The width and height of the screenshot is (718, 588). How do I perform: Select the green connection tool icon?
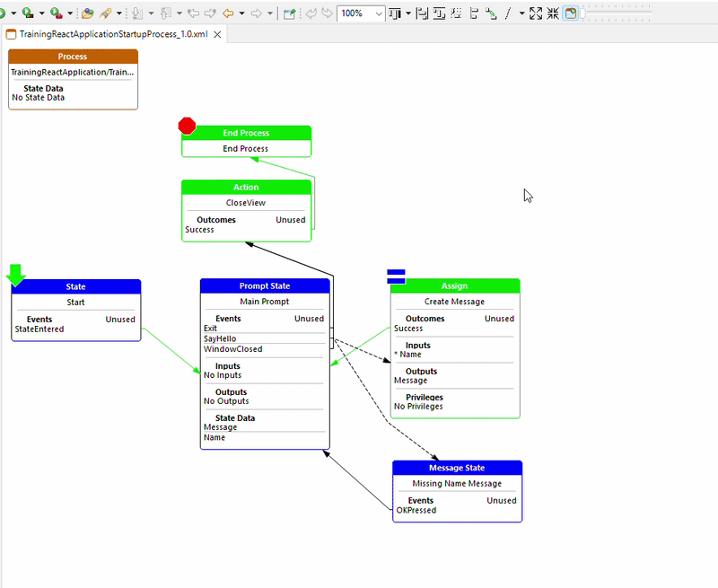coord(491,13)
